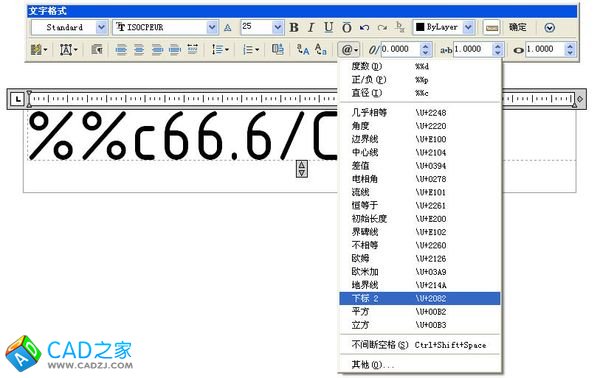Click the ruler display icon
Image resolution: width=600 pixels, height=378 pixels.
pos(491,28)
